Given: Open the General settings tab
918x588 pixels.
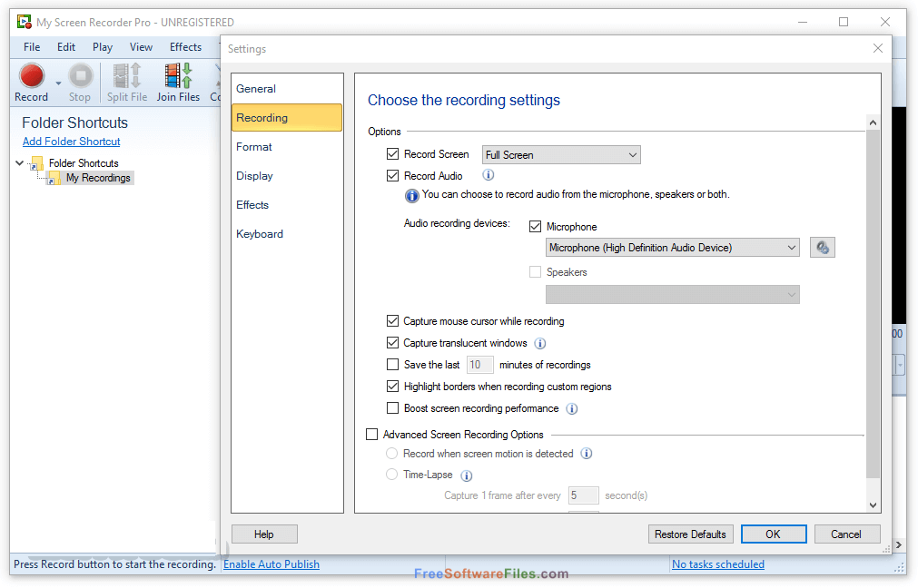Looking at the screenshot, I should coord(286,89).
